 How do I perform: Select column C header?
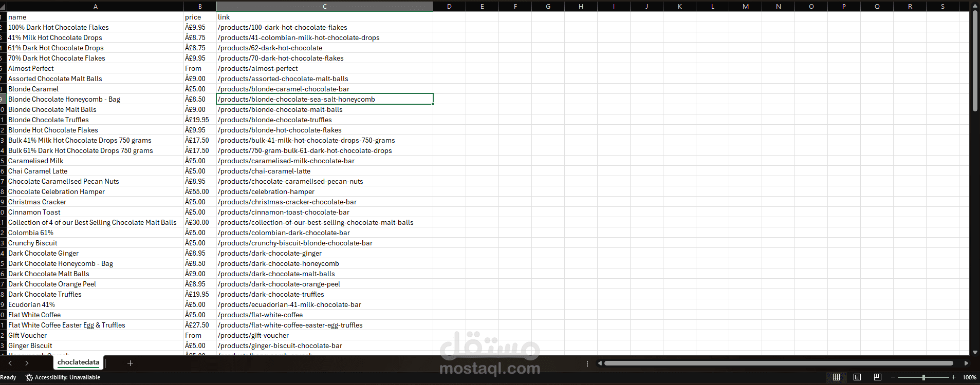tap(325, 6)
